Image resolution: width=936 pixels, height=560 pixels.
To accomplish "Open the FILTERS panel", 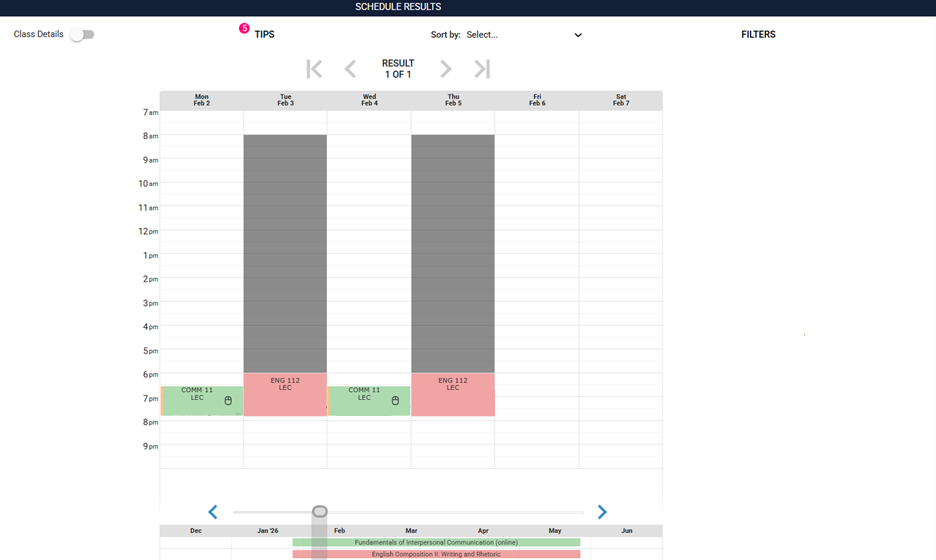I will (x=758, y=35).
